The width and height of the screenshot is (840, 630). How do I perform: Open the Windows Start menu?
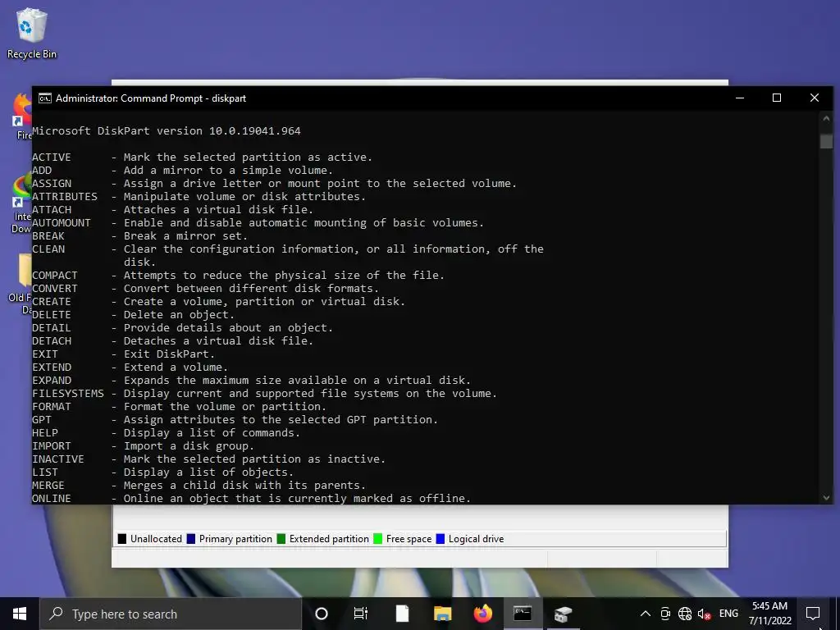click(x=20, y=614)
